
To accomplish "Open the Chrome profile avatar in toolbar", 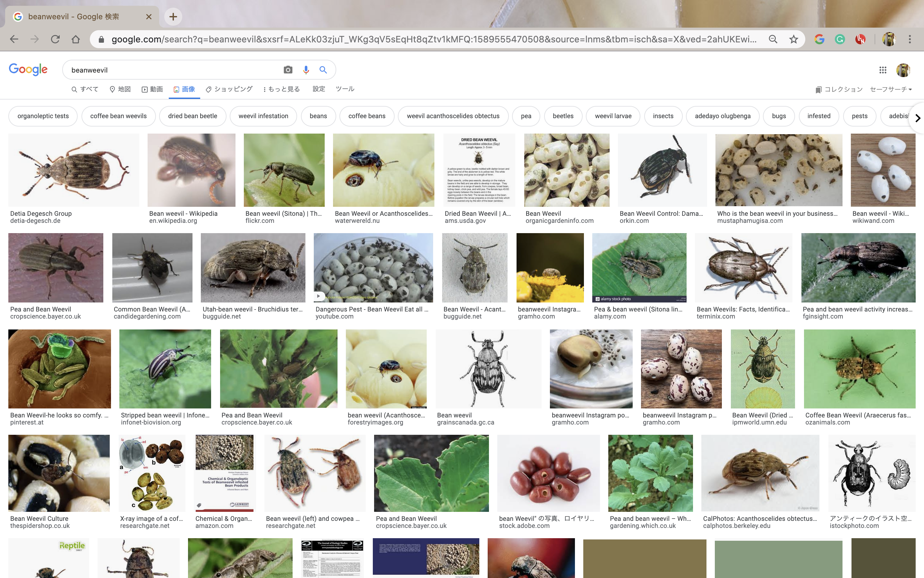I will coord(889,39).
